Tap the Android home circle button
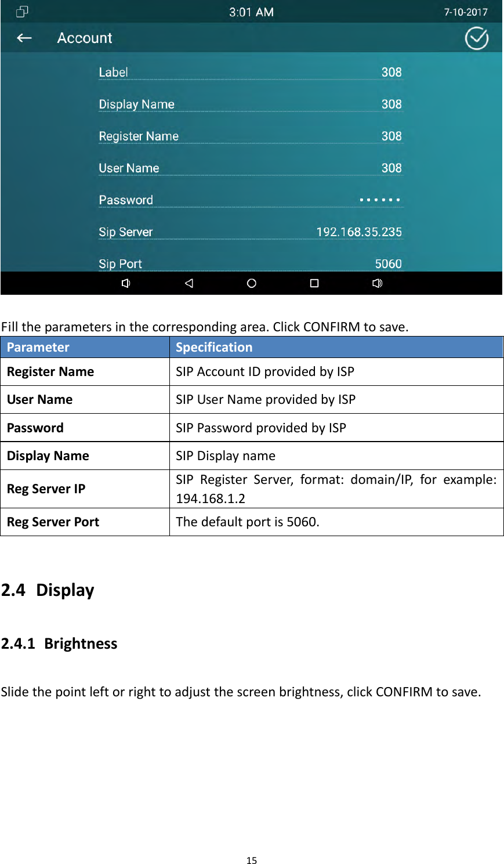The height and width of the screenshot is (864, 504). [x=251, y=283]
